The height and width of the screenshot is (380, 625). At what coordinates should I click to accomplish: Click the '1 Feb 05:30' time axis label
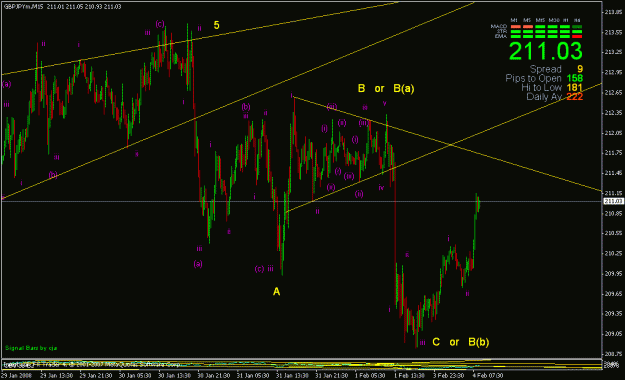(370, 376)
